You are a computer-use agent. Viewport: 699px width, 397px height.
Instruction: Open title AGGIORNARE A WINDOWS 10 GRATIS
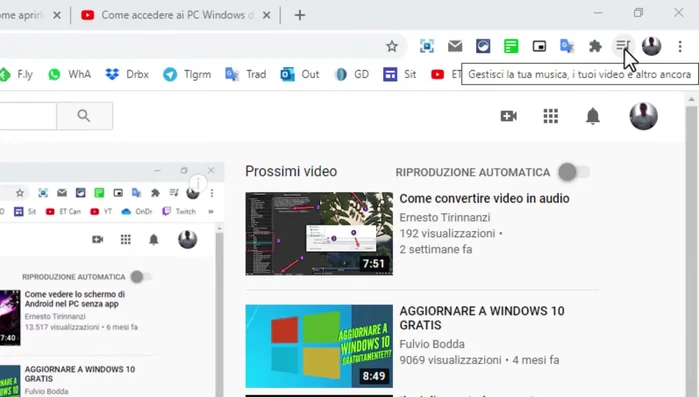point(482,318)
